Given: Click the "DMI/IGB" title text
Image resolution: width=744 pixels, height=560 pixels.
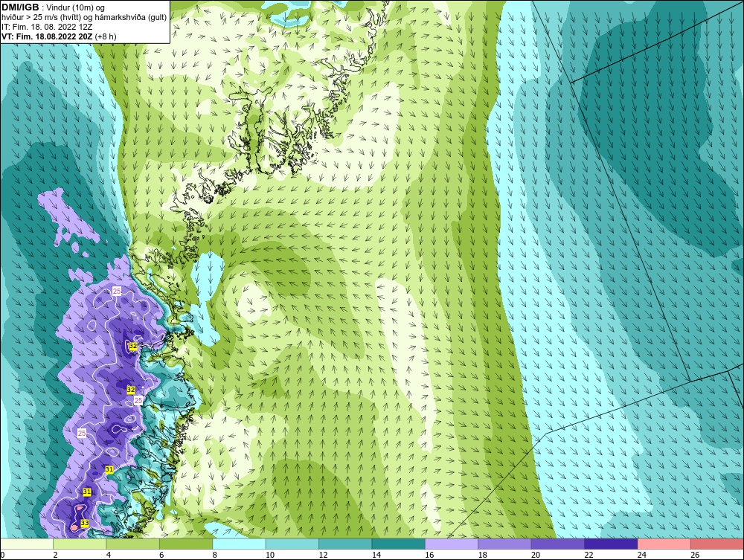Looking at the screenshot, I should 20,7.
